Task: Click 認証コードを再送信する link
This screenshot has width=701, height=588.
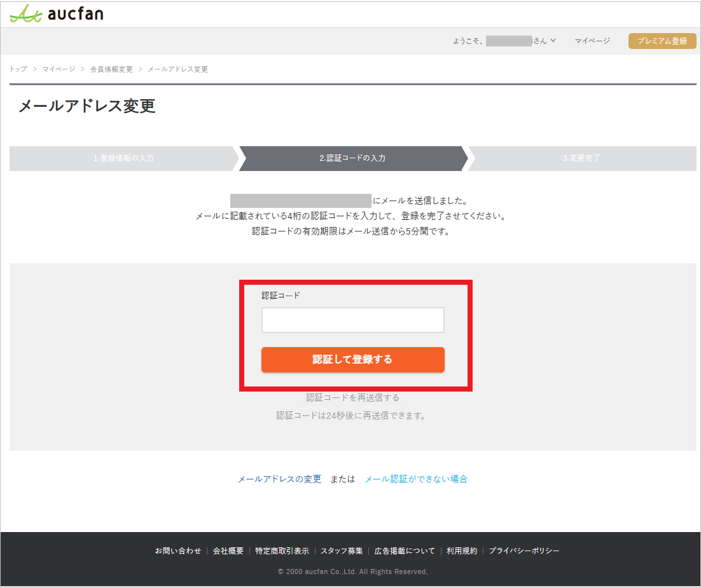Action: click(352, 398)
